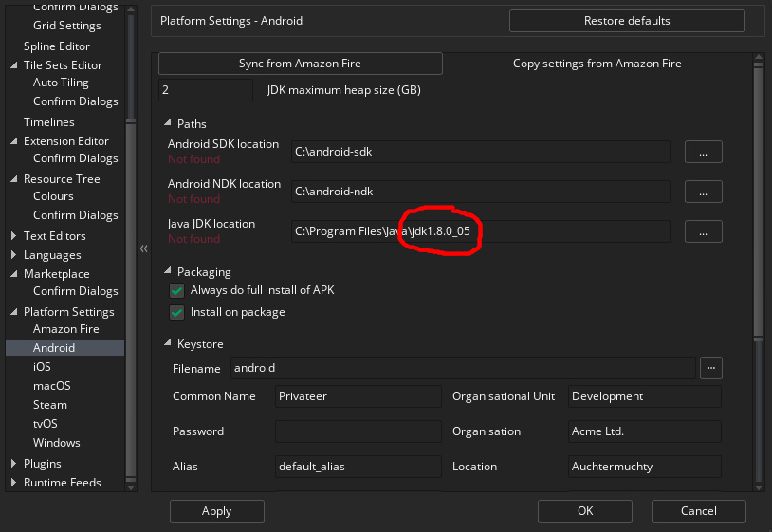Expand Languages tree node
This screenshot has width=772, height=532.
pos(14,255)
